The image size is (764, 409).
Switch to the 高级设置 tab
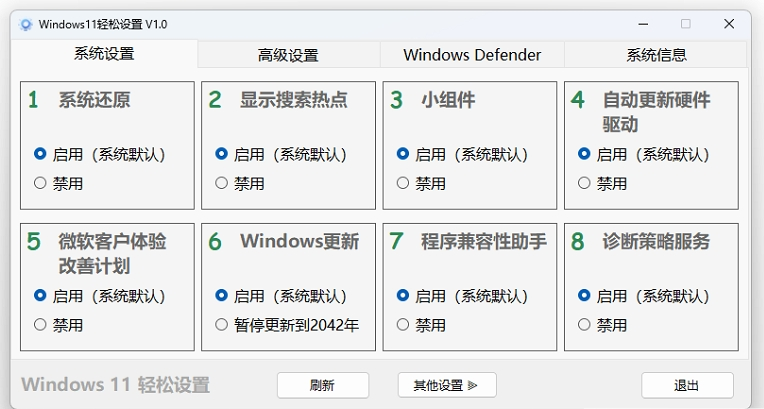pos(288,55)
